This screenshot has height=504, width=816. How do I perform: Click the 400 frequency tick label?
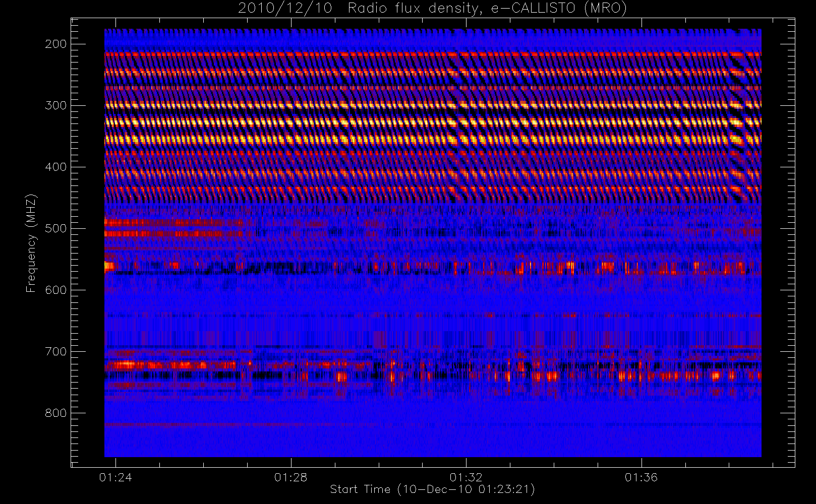tap(56, 167)
